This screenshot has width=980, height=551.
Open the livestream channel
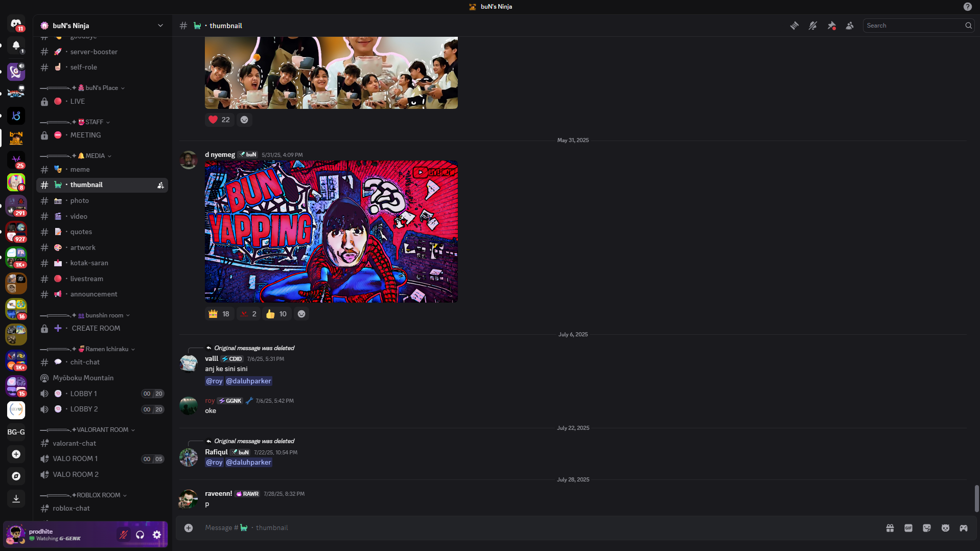click(x=102, y=279)
